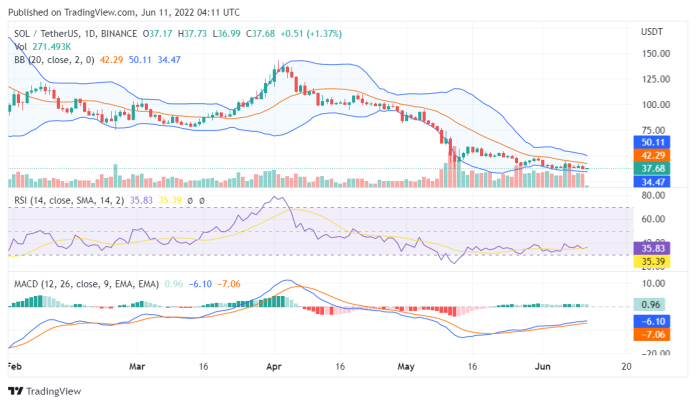Click the green 37.68 last price tag
The width and height of the screenshot is (696, 404).
click(654, 168)
